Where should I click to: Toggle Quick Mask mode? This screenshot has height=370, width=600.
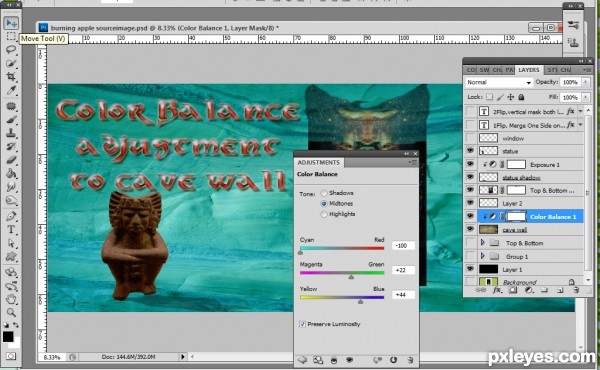[x=11, y=357]
